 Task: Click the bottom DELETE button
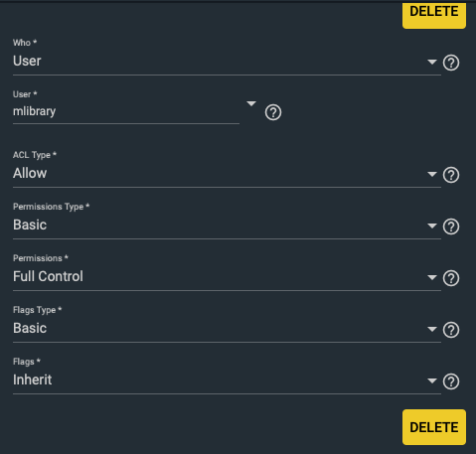point(434,427)
